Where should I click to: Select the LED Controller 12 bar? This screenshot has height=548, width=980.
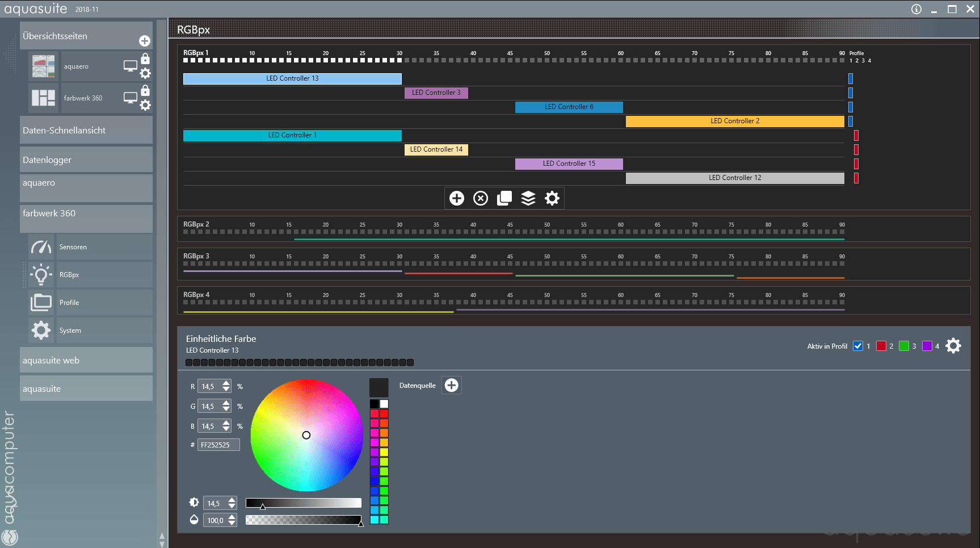[735, 178]
